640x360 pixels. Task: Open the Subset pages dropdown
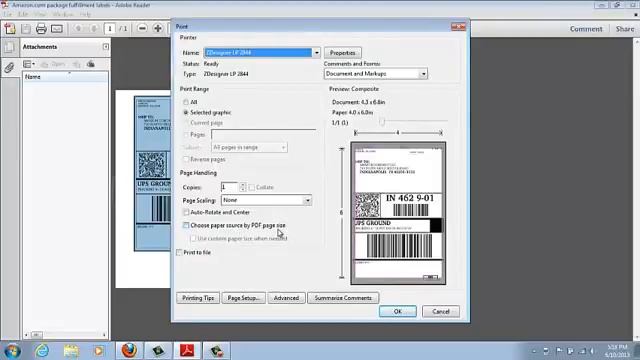point(283,147)
